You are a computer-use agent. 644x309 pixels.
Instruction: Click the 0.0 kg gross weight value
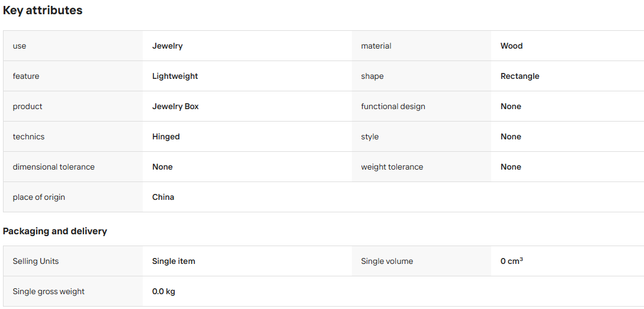click(164, 292)
